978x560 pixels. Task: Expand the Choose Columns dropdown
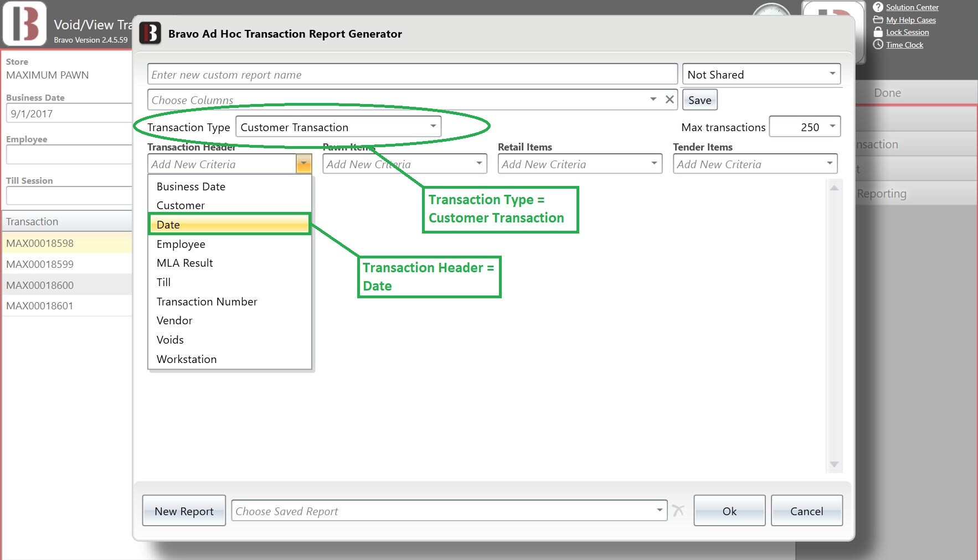[x=653, y=99]
